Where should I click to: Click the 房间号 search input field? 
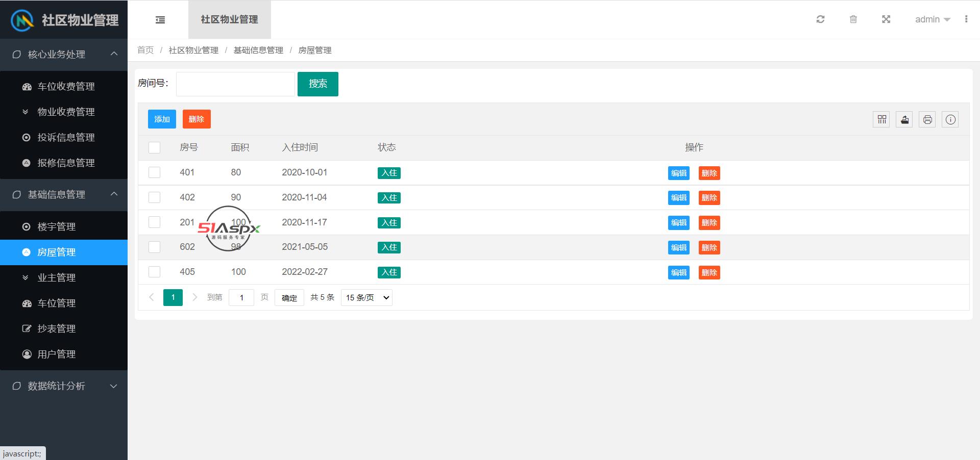[235, 84]
